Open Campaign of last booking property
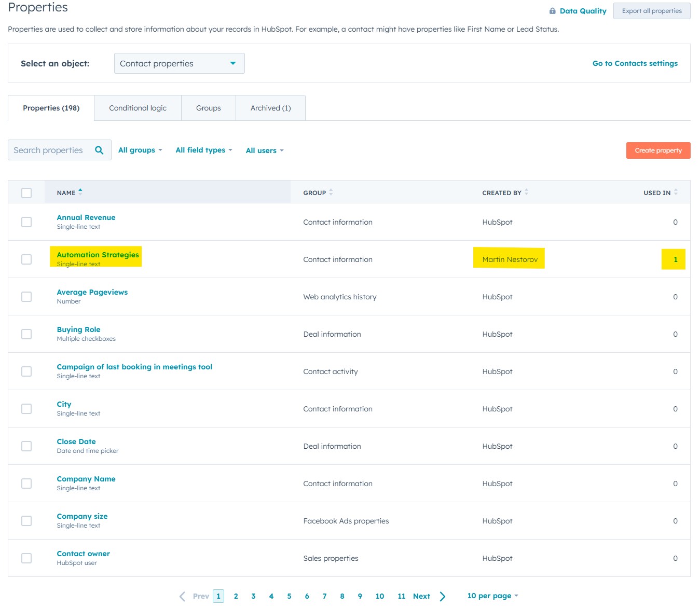Screen dimensions: 700x607 [x=134, y=367]
